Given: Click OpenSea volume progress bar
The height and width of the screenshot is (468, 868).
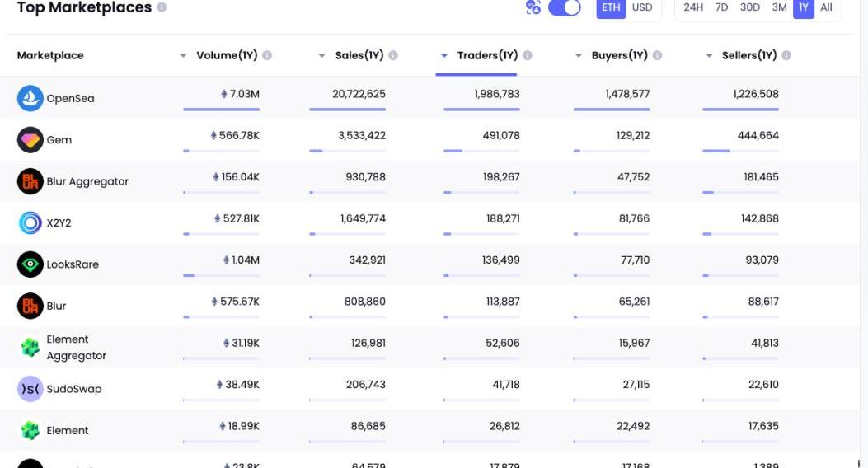Looking at the screenshot, I should coord(221,109).
